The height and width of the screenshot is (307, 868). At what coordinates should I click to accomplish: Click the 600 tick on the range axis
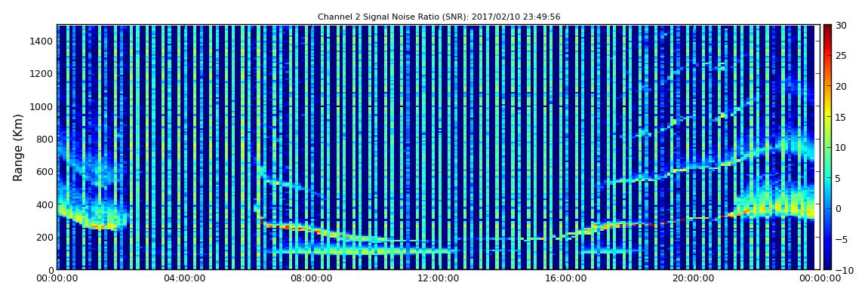(x=45, y=172)
